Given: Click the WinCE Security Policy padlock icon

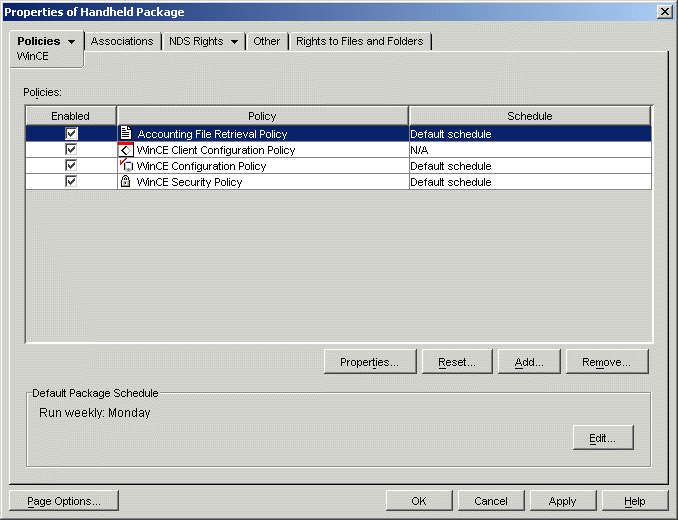Looking at the screenshot, I should tap(125, 181).
